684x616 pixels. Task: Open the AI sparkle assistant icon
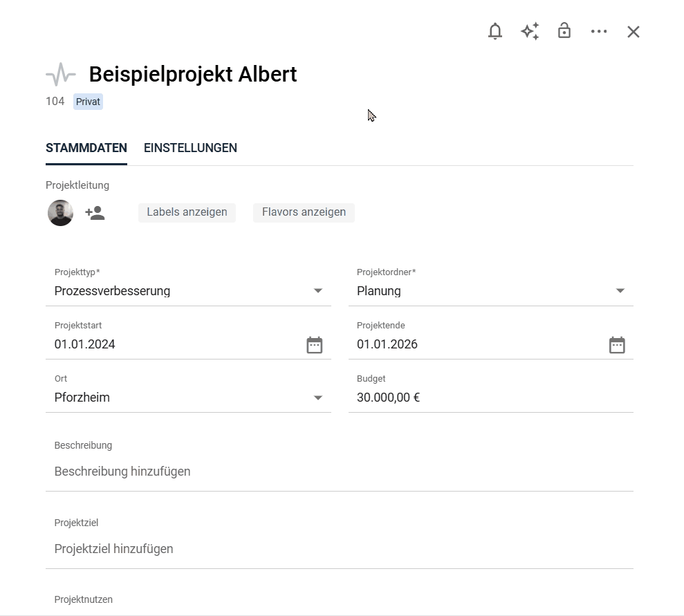pyautogui.click(x=530, y=32)
